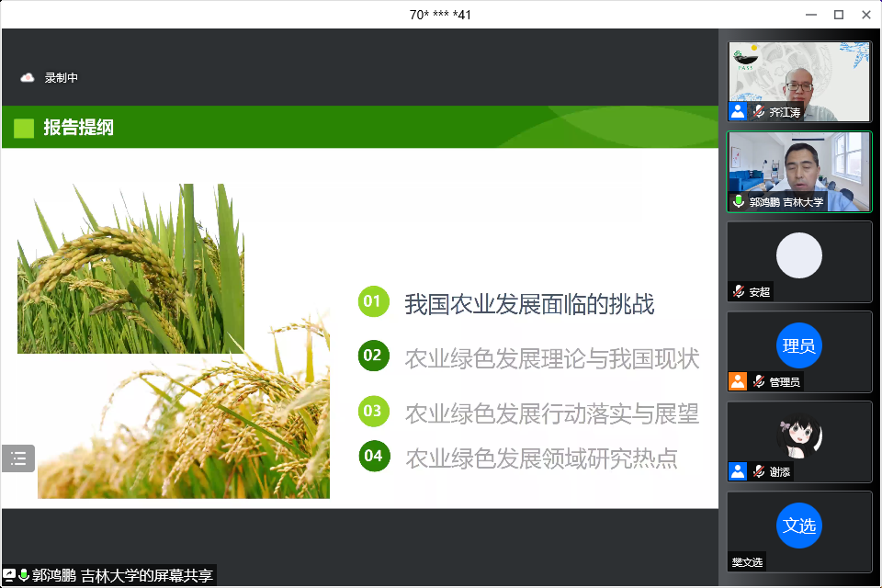Click the green 01 agenda number circle
Viewport: 882px width, 588px height.
tap(372, 301)
